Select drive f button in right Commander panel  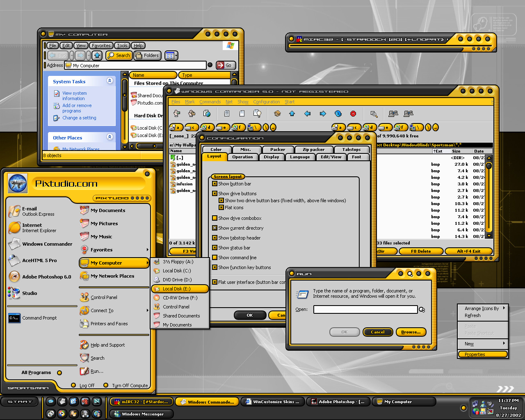coord(401,128)
